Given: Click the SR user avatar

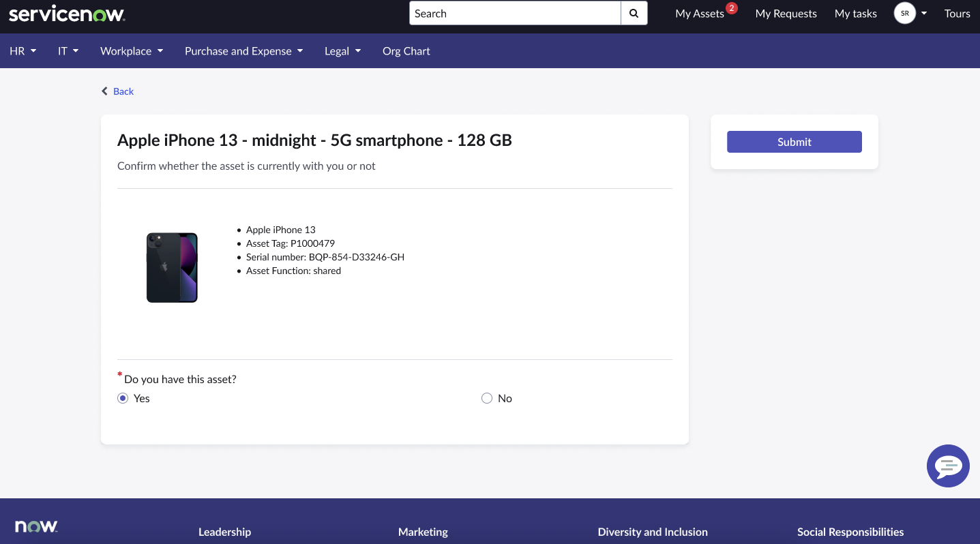Looking at the screenshot, I should point(904,14).
